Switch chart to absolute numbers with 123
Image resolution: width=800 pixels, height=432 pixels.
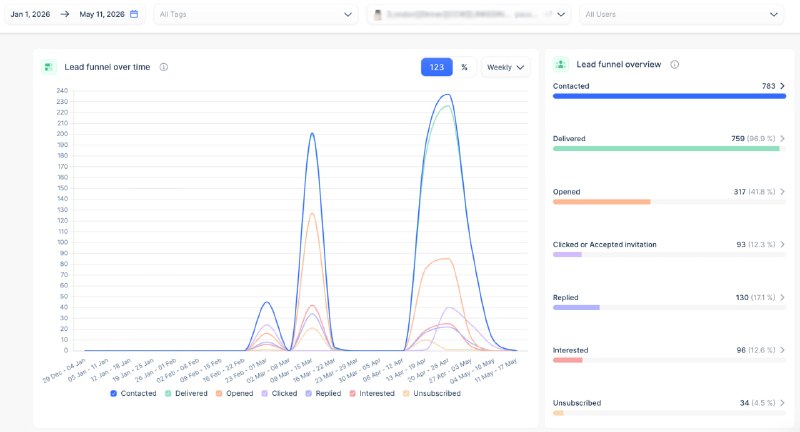click(x=436, y=67)
